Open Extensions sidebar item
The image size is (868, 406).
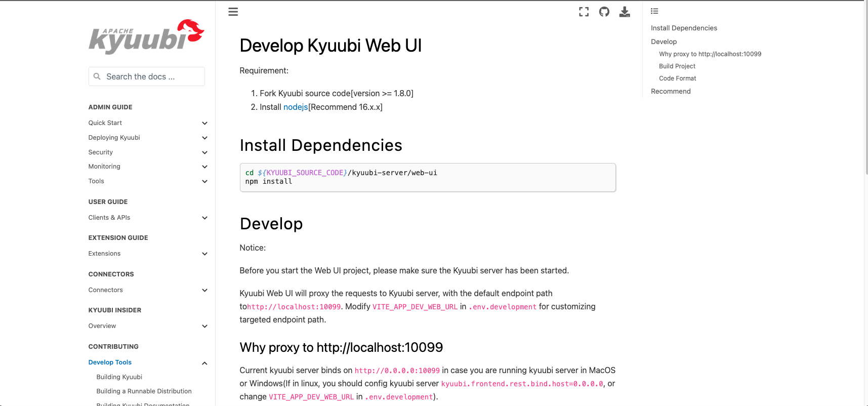[105, 254]
